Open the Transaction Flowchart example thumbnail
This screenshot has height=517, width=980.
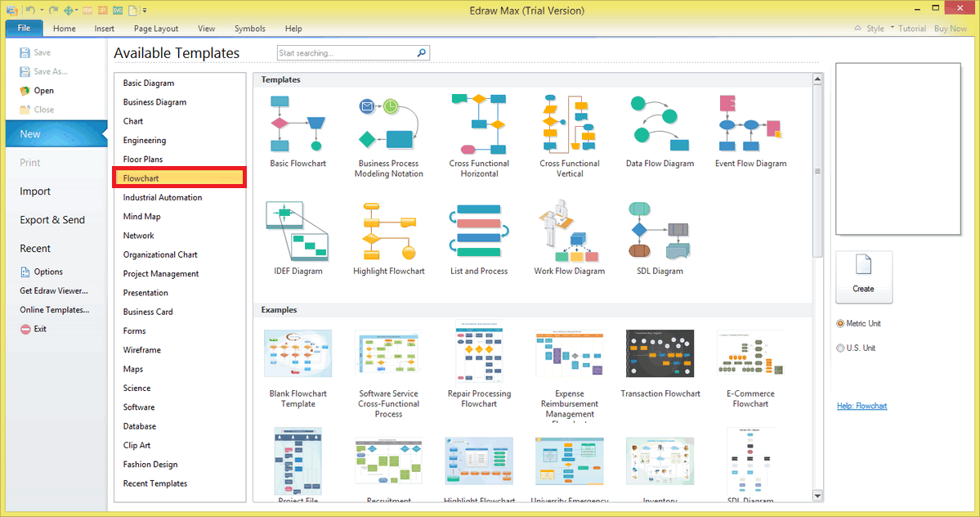pos(660,354)
